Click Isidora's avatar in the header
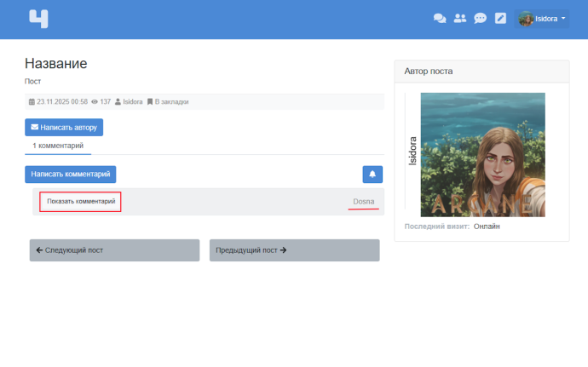588x367 pixels. coord(526,19)
